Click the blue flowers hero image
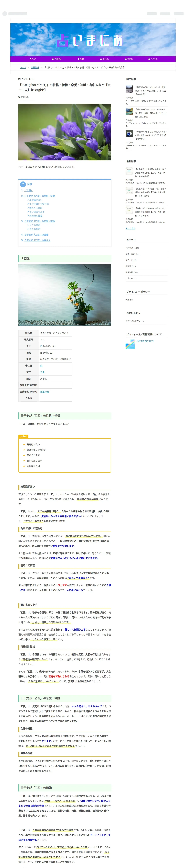The image size is (186, 868). pyautogui.click(x=65, y=132)
